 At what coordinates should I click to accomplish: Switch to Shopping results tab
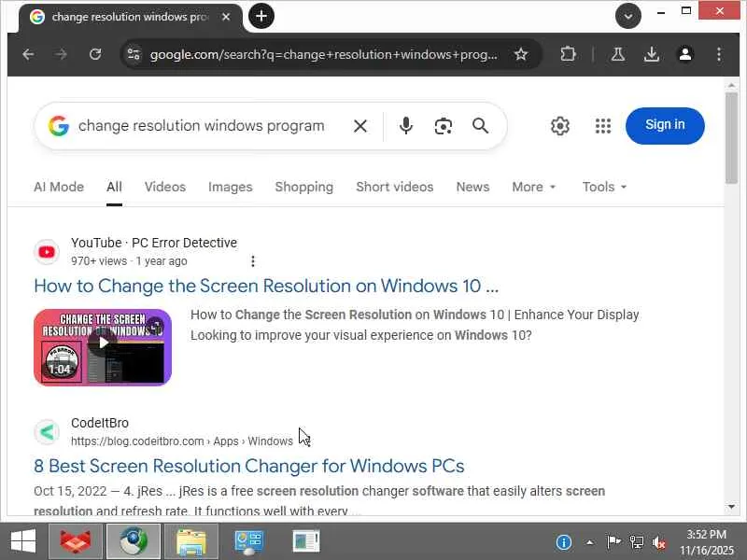pyautogui.click(x=304, y=187)
